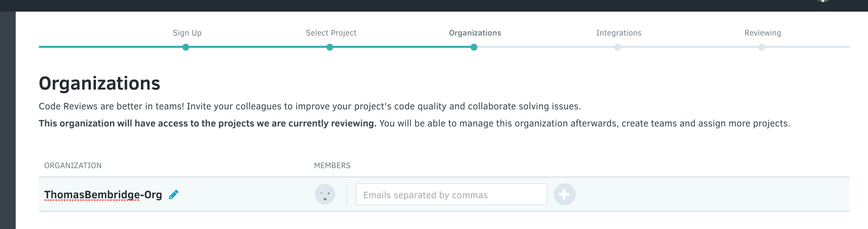
Task: Click the round plus button to add members
Action: tap(564, 194)
